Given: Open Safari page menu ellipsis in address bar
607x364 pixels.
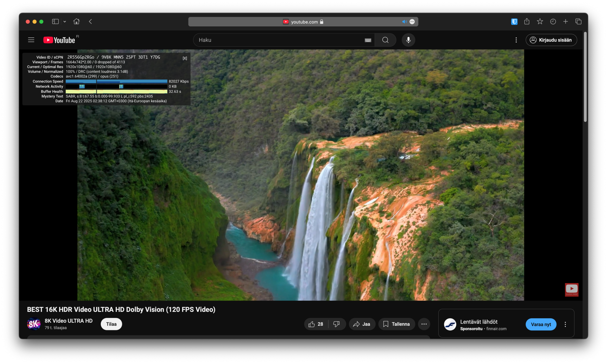Looking at the screenshot, I should coord(412,22).
